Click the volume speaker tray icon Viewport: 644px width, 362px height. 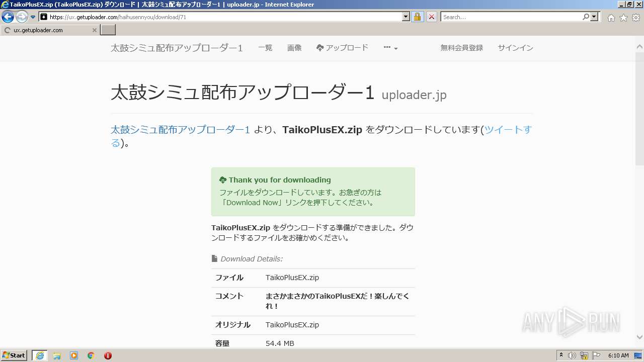(x=572, y=355)
